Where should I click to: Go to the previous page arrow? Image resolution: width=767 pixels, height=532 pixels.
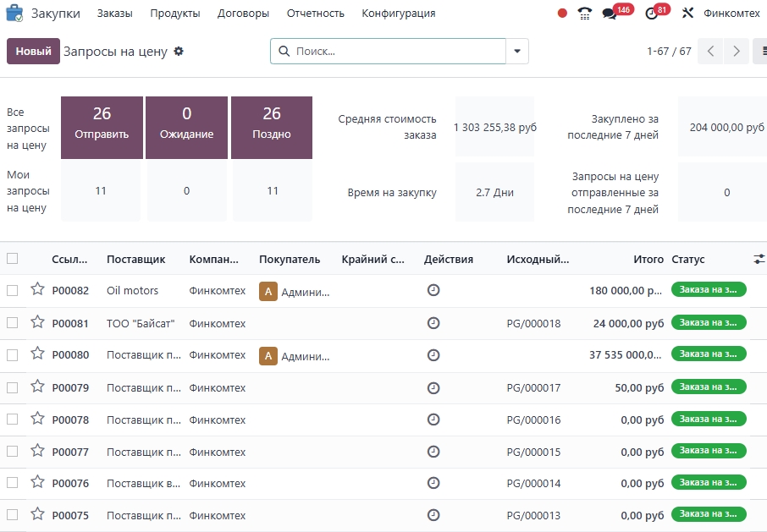[x=710, y=51]
